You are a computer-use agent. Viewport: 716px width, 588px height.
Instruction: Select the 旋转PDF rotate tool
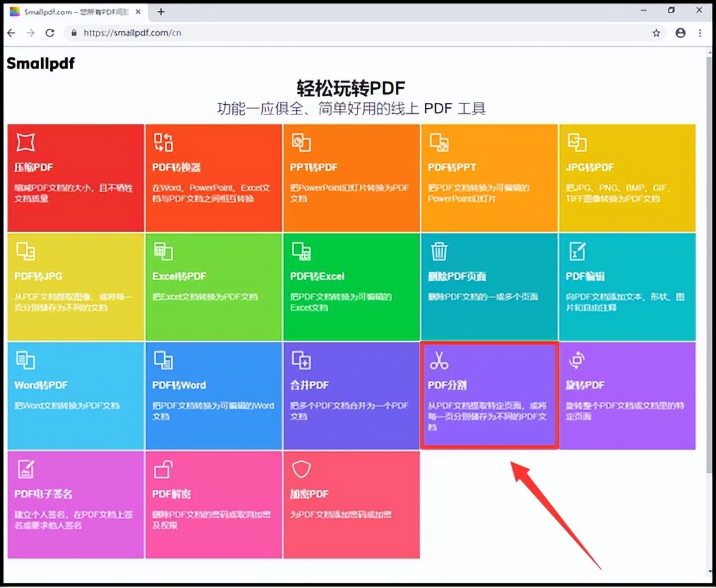(577, 360)
